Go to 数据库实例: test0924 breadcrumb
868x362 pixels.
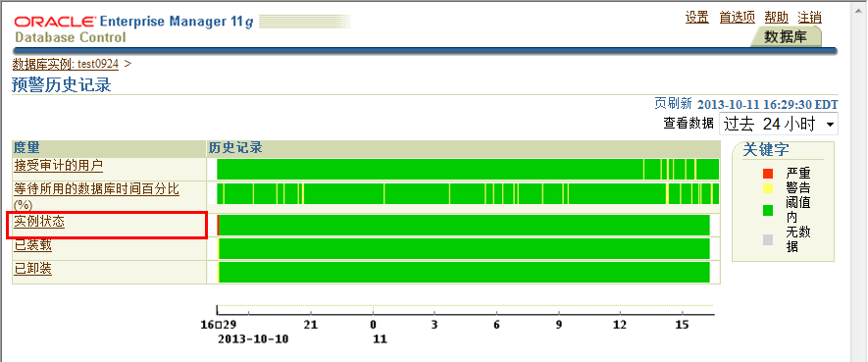[x=66, y=64]
